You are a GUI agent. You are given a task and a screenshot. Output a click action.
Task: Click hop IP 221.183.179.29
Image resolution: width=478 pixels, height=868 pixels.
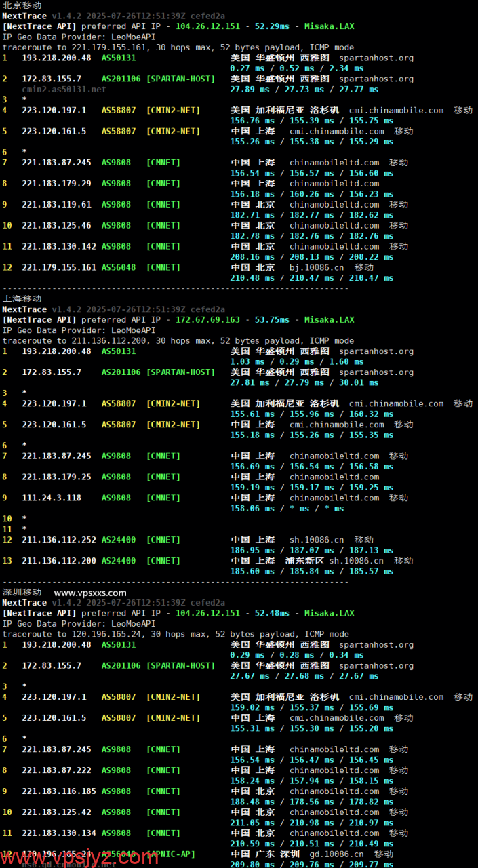(56, 183)
